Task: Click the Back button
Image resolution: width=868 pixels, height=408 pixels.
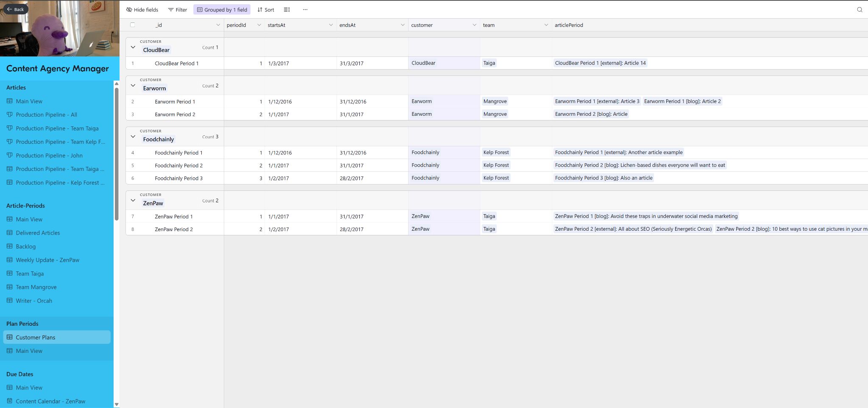Action: [15, 9]
